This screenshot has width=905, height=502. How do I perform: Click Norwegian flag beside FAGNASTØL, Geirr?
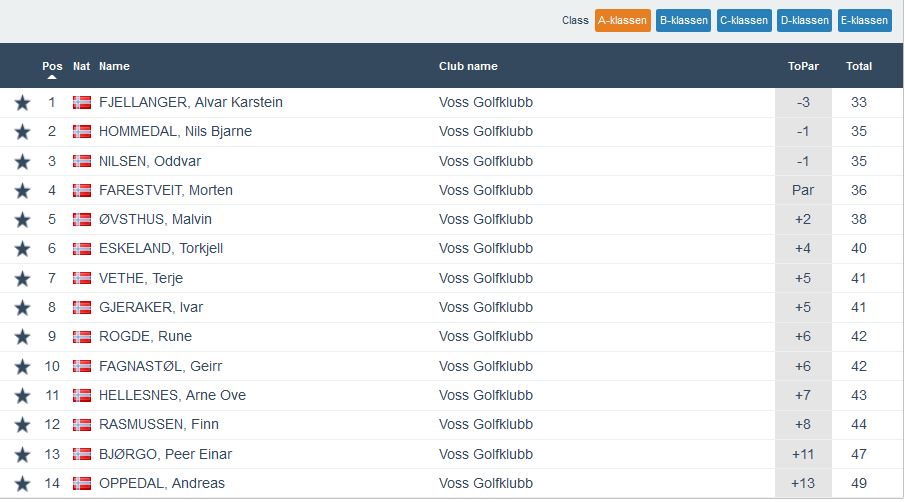pos(82,366)
